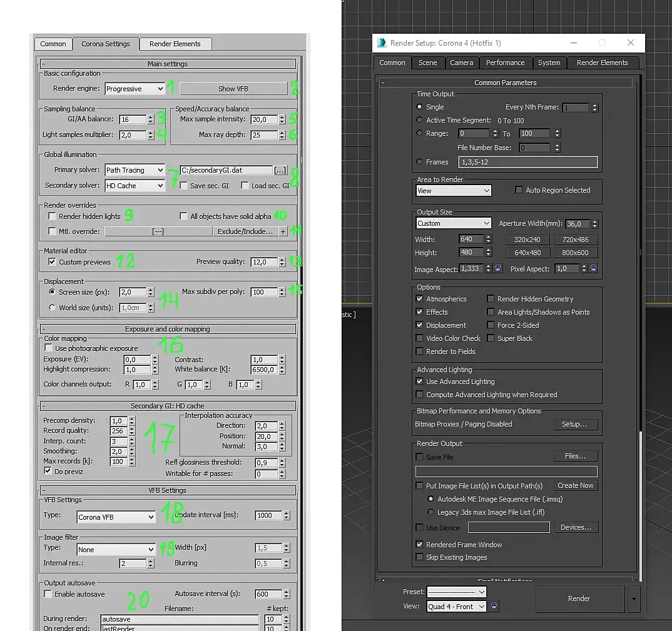Click the Width spinner arrows

pyautogui.click(x=489, y=239)
